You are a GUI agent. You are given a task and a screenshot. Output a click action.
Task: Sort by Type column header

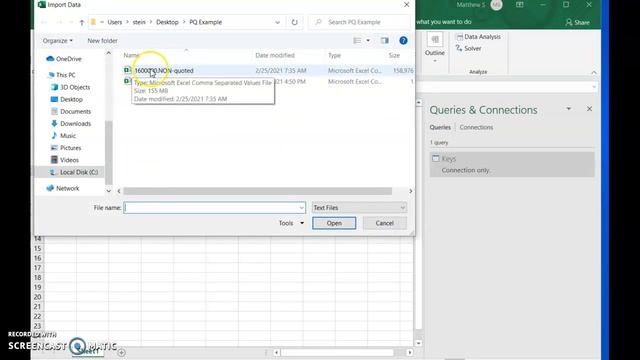[334, 55]
